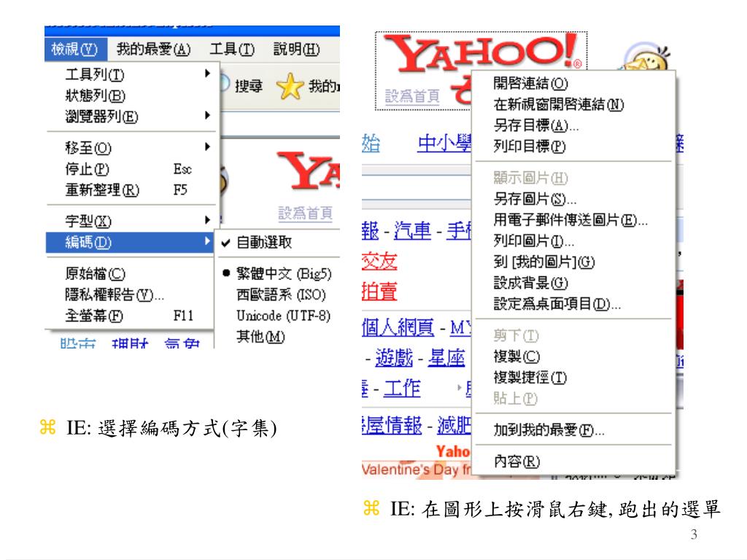Select 西歐語系 (ISO) encoding
Image resolution: width=747 pixels, height=560 pixels.
click(x=278, y=295)
